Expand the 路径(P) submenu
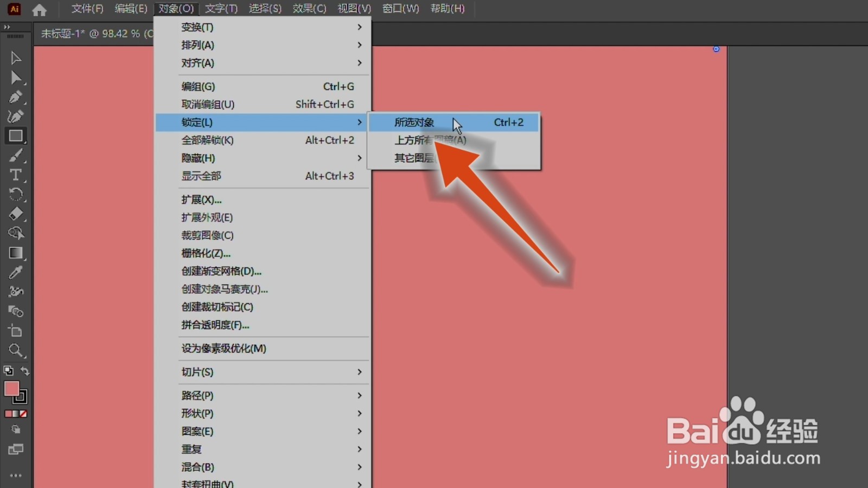868x488 pixels. tap(263, 395)
